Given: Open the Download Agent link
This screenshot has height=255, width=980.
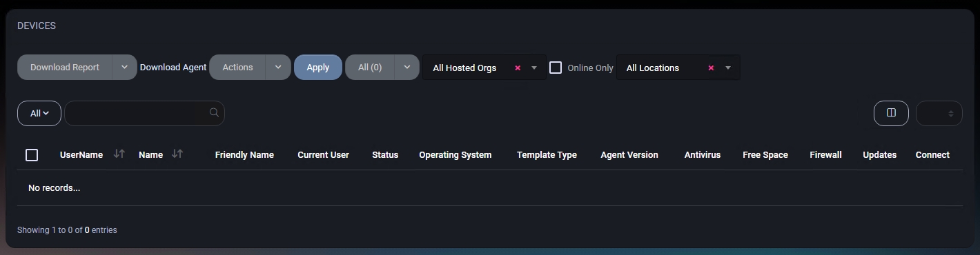Looking at the screenshot, I should tap(173, 68).
